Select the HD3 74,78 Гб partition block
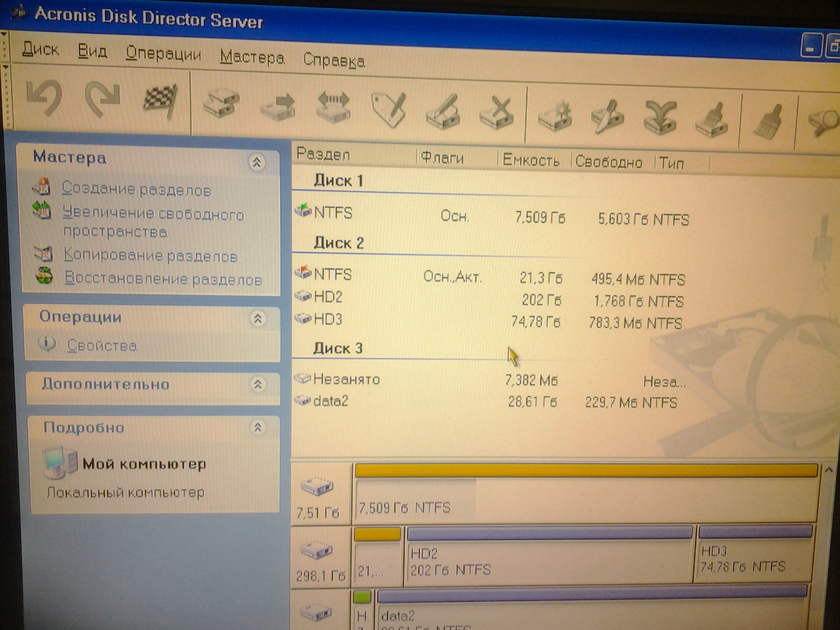Viewport: 840px width, 630px height. click(x=755, y=553)
